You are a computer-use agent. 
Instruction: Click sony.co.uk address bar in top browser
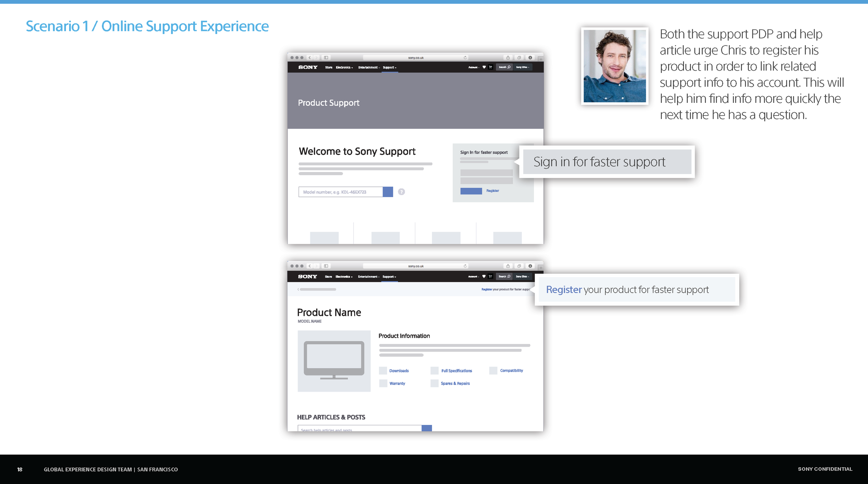[416, 58]
